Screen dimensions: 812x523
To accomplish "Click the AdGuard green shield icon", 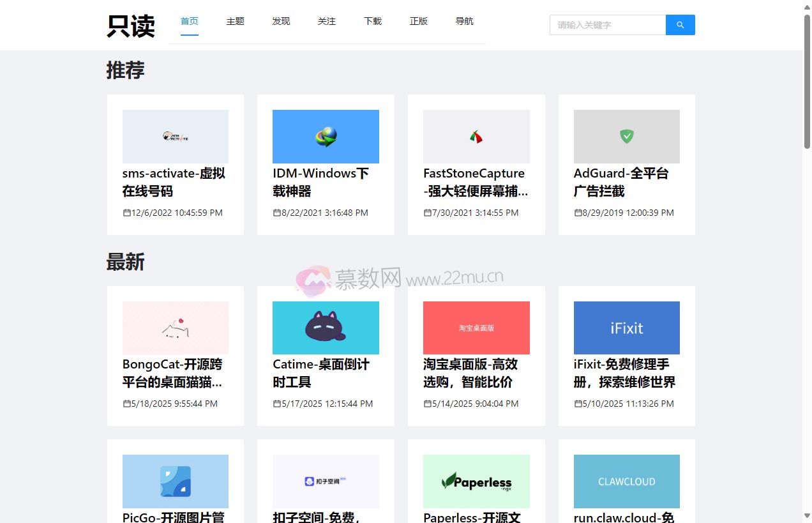I will pos(626,137).
